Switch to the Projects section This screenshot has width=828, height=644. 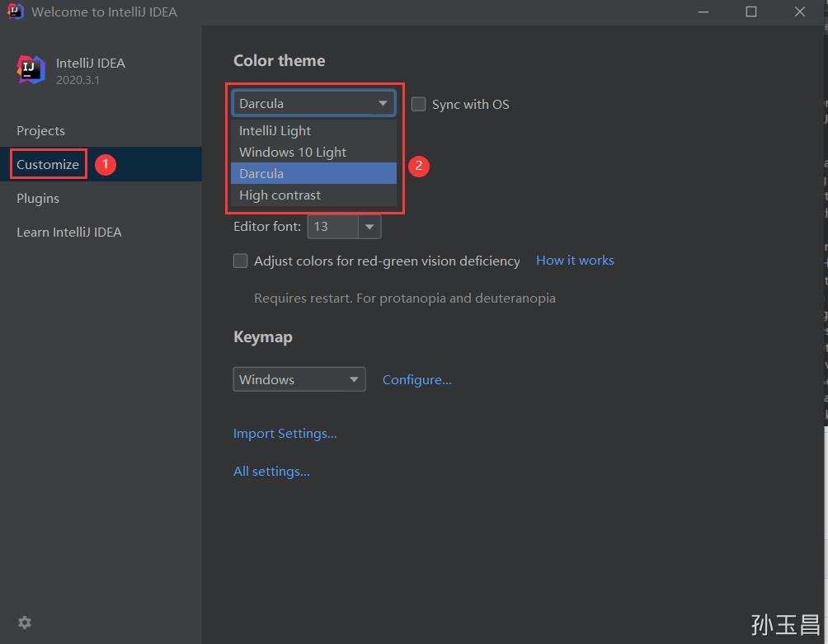40,130
